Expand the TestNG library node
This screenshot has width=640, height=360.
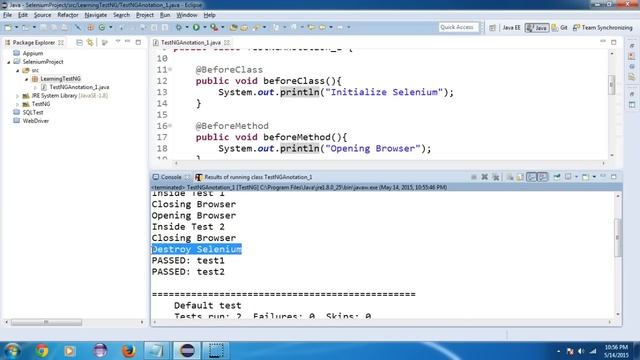coord(18,104)
